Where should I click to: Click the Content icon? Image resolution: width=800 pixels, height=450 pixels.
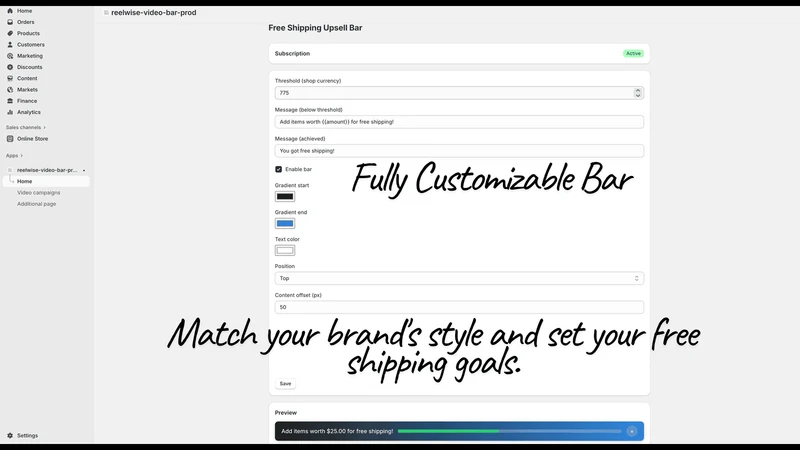[x=10, y=78]
